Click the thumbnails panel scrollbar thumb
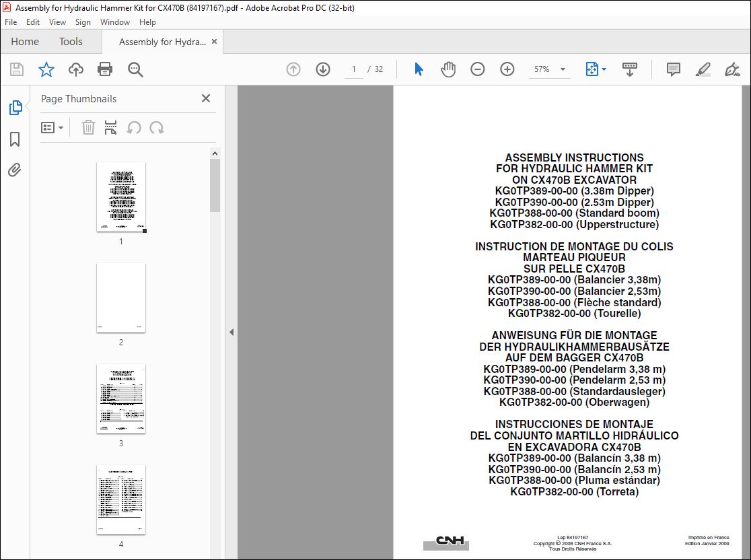This screenshot has height=560, width=751. pyautogui.click(x=215, y=185)
